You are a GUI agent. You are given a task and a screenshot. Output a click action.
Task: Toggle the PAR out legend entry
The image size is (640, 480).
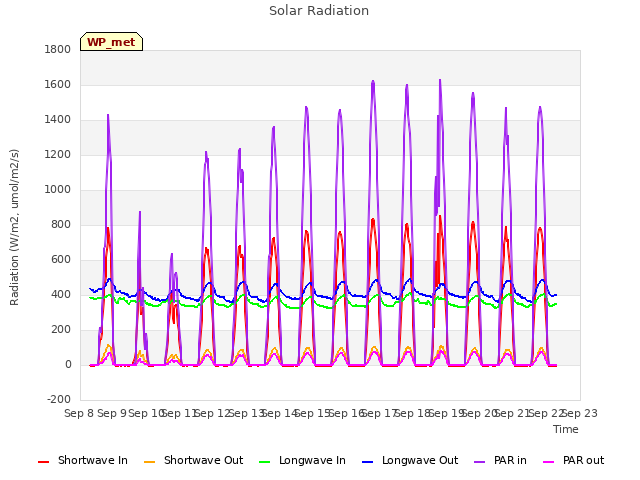(574, 461)
